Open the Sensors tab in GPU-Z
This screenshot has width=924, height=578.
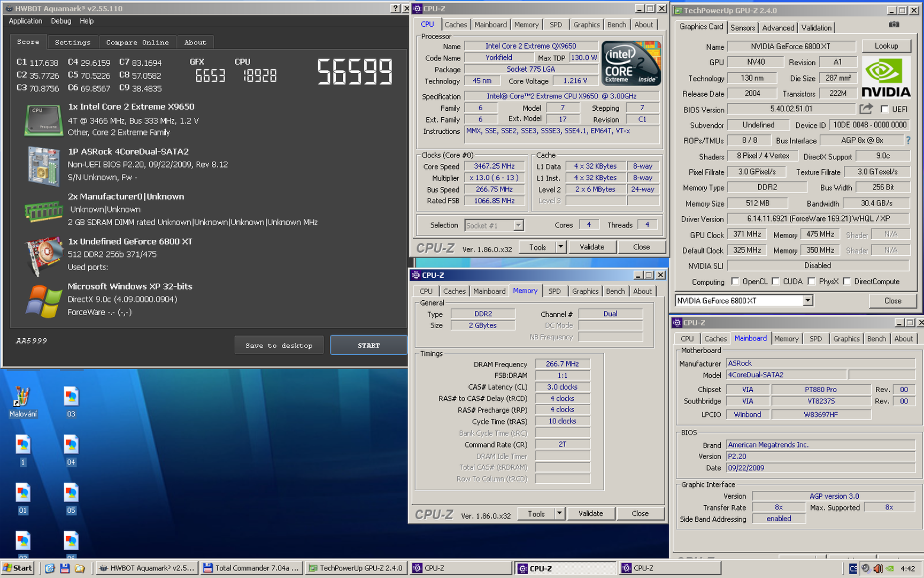click(x=743, y=28)
